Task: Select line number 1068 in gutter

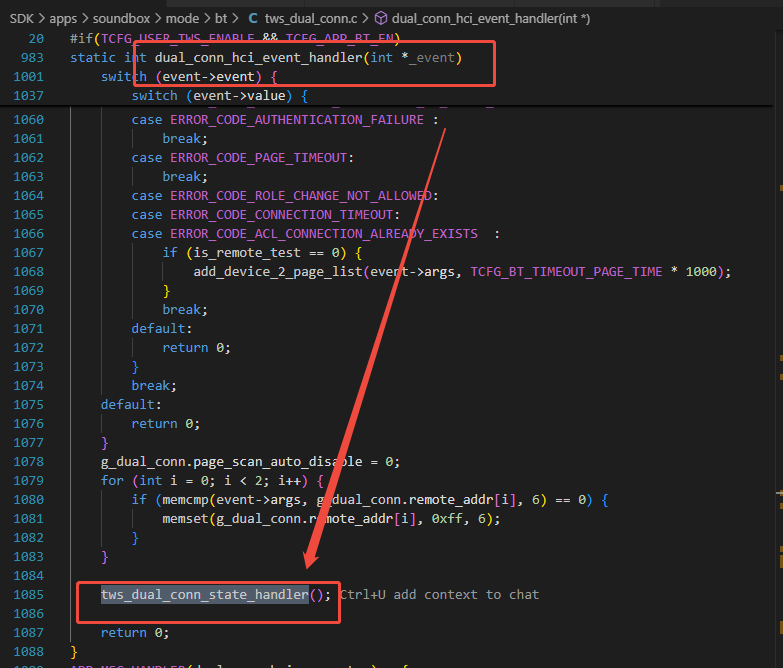Action: click(28, 272)
